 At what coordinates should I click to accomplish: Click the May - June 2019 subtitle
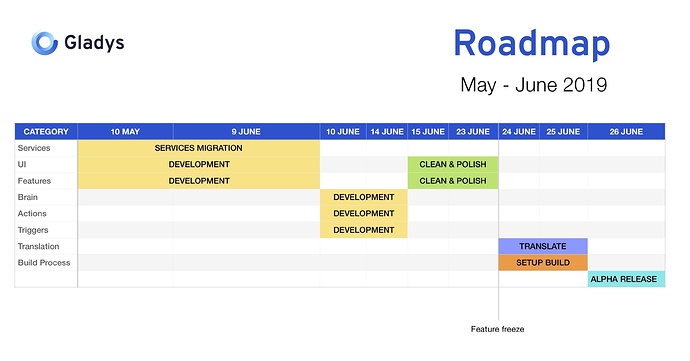coord(533,85)
